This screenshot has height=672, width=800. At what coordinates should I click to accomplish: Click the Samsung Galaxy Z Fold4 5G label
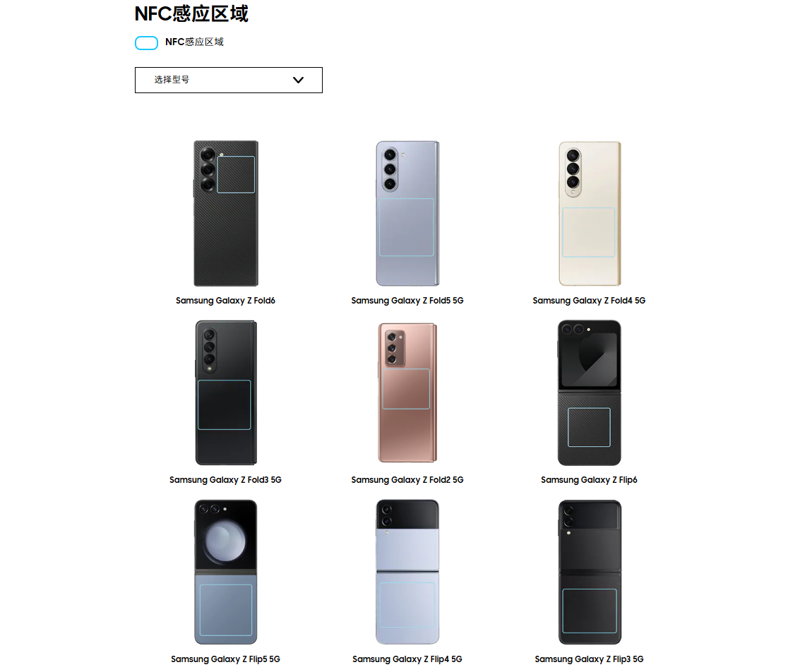click(x=589, y=301)
